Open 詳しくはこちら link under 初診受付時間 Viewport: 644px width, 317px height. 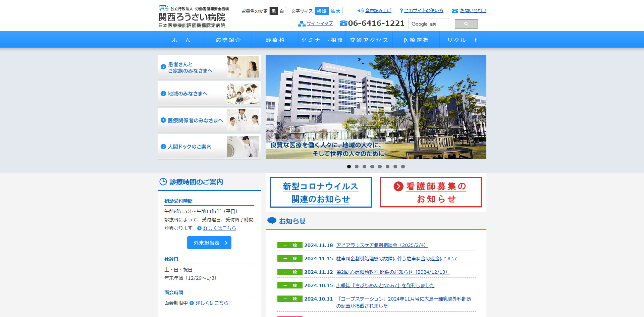219,228
